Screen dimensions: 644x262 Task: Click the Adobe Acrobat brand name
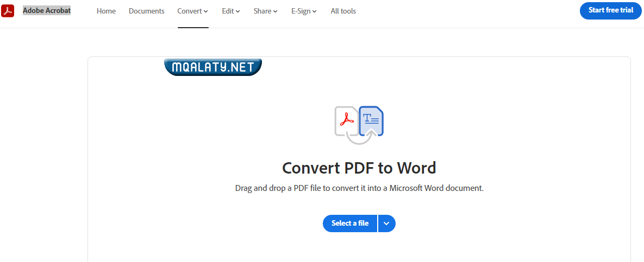pyautogui.click(x=46, y=11)
